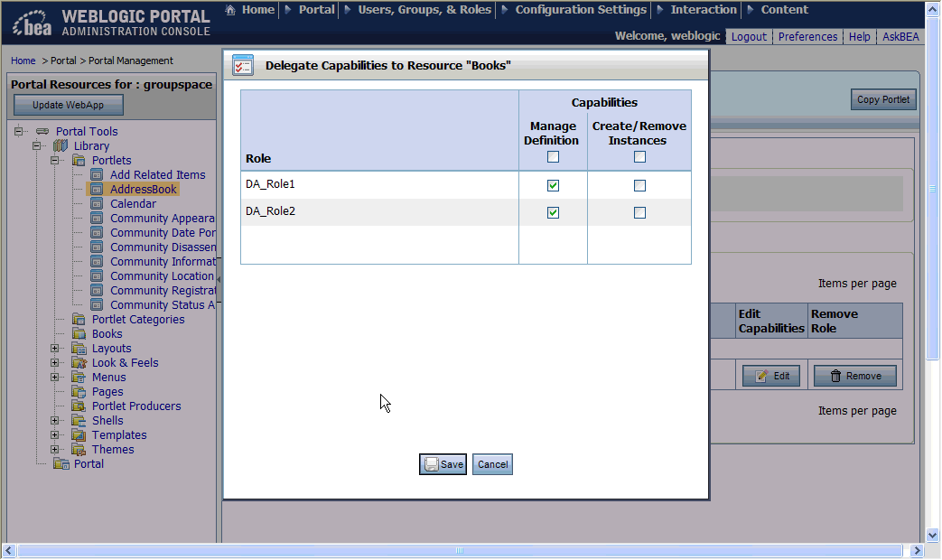942x560 pixels.
Task: Uncheck Manage Definition for DA_Role1
Action: [x=553, y=183]
